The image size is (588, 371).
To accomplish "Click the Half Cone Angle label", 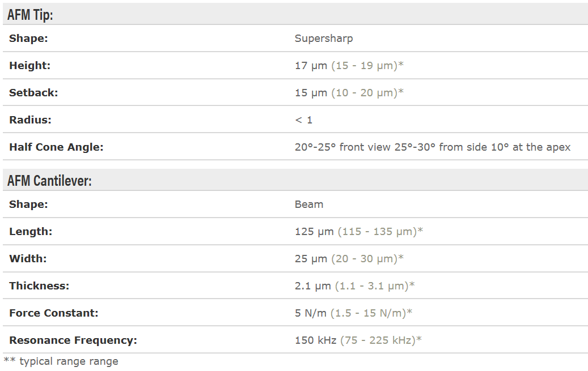I will [56, 147].
